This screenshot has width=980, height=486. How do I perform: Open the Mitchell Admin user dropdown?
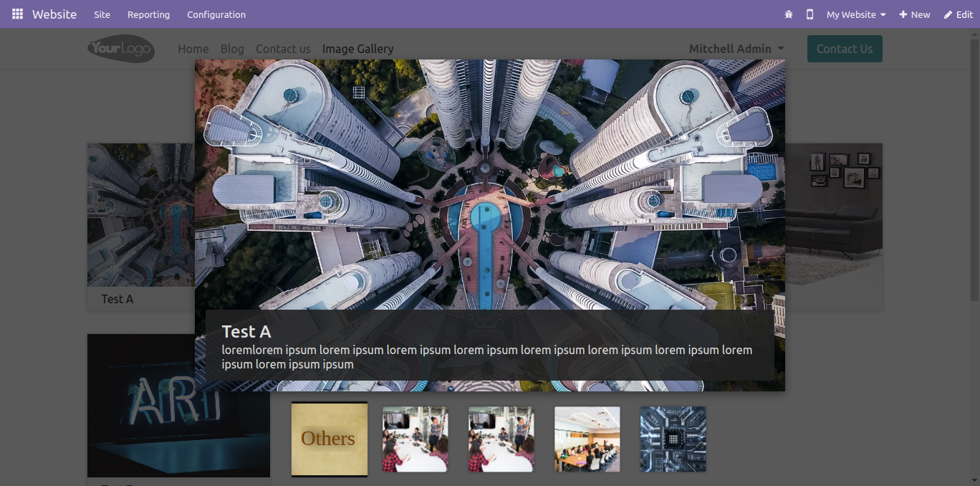click(736, 49)
